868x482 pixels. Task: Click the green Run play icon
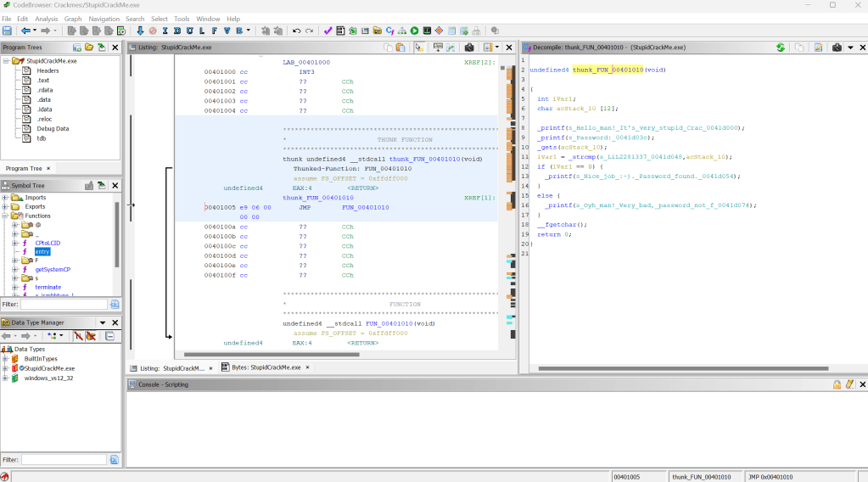point(415,31)
